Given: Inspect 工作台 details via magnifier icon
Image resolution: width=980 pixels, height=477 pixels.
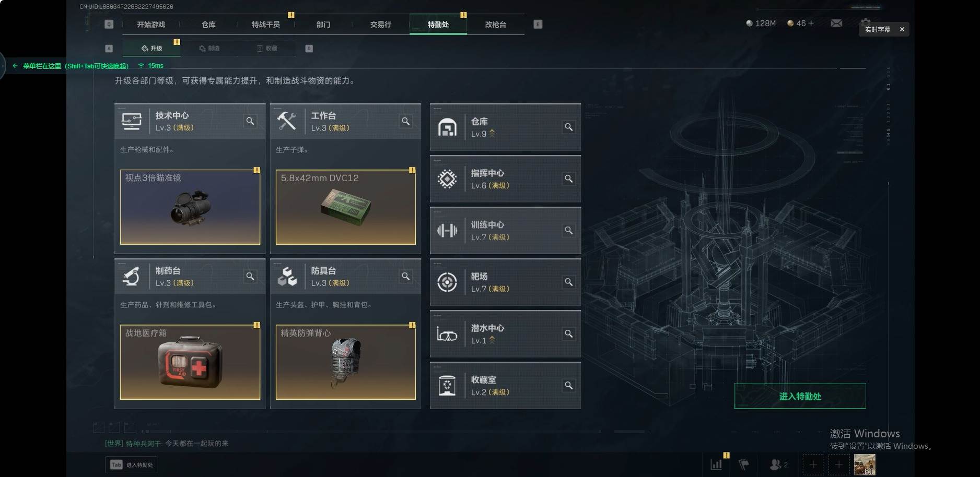Looking at the screenshot, I should point(405,121).
